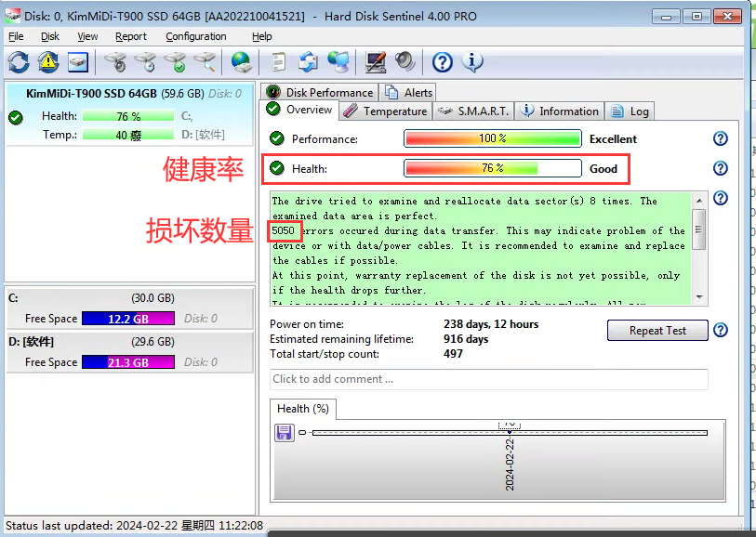Click the Excellent performance rating label
The width and height of the screenshot is (756, 537).
click(x=613, y=138)
